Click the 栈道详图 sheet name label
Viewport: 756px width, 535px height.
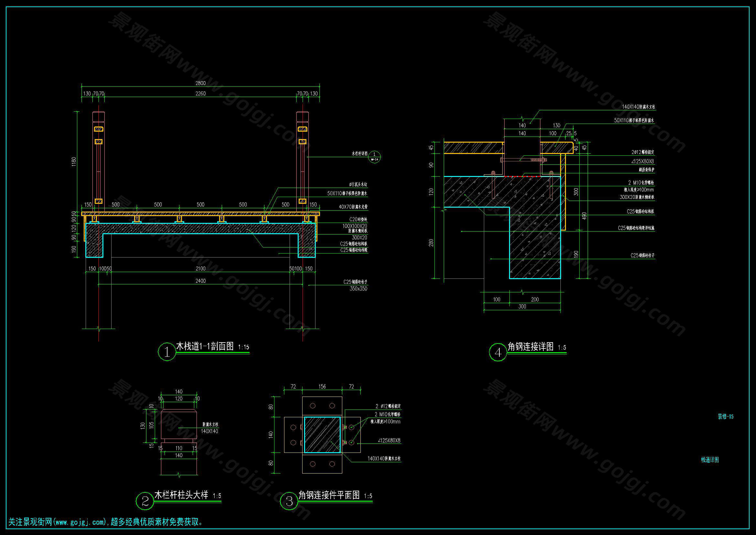pyautogui.click(x=709, y=460)
